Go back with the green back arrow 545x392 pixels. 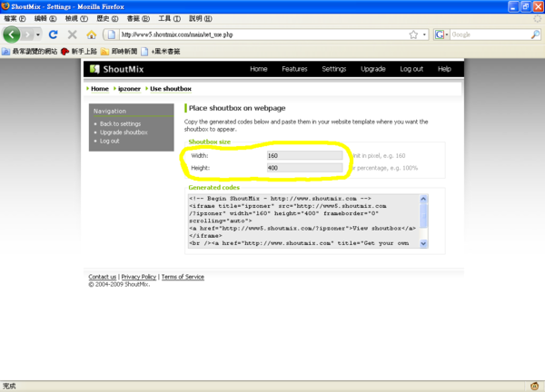(x=12, y=34)
